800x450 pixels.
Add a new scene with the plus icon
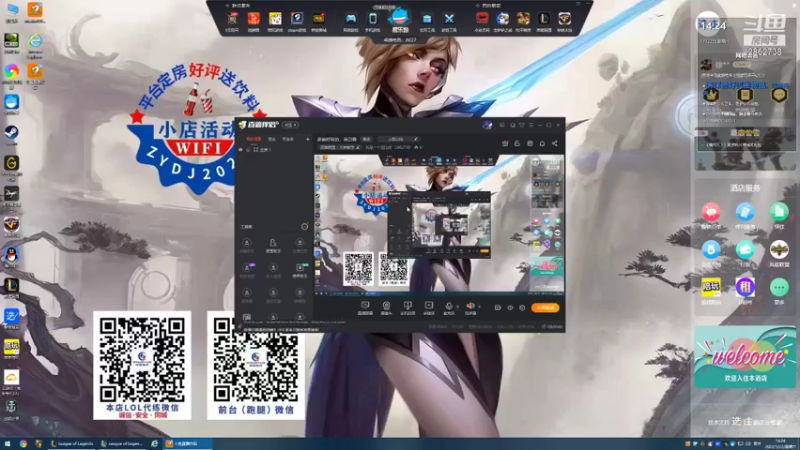tap(307, 139)
